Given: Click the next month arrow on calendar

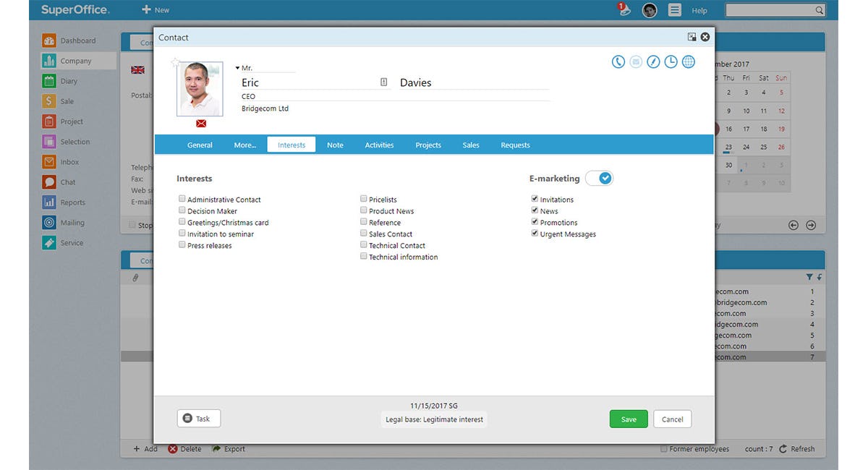Looking at the screenshot, I should click(811, 224).
